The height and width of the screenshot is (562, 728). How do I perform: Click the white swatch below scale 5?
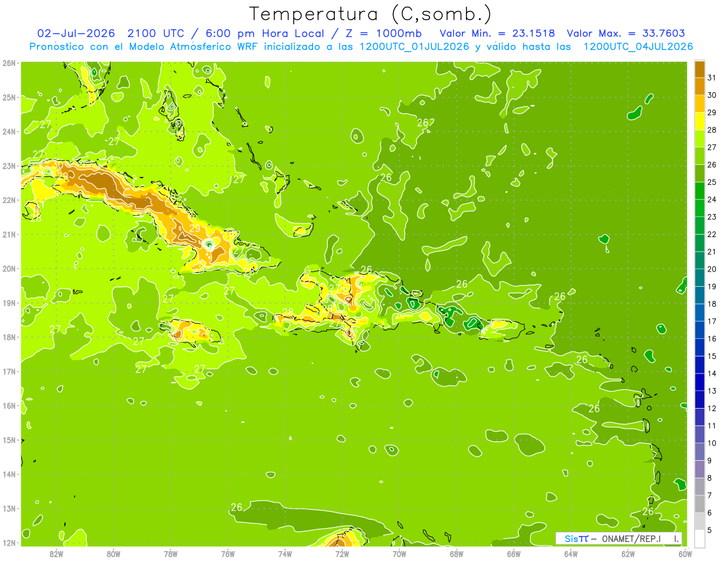point(699,538)
